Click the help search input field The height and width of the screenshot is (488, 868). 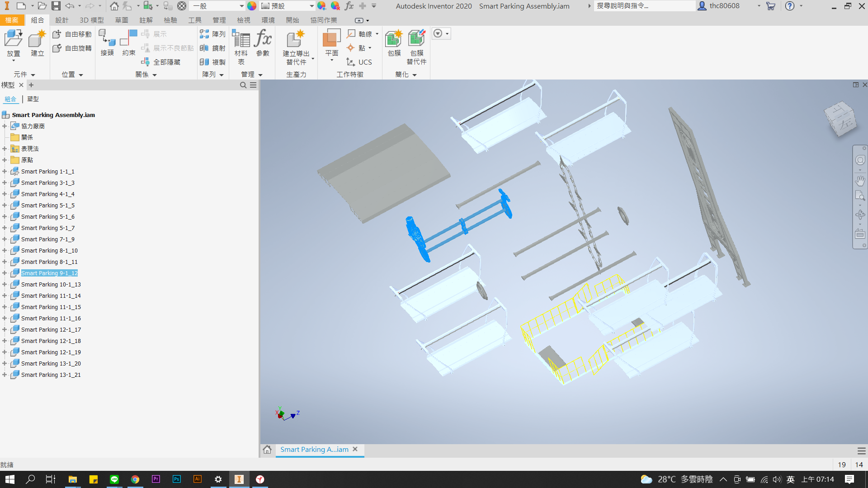point(644,6)
